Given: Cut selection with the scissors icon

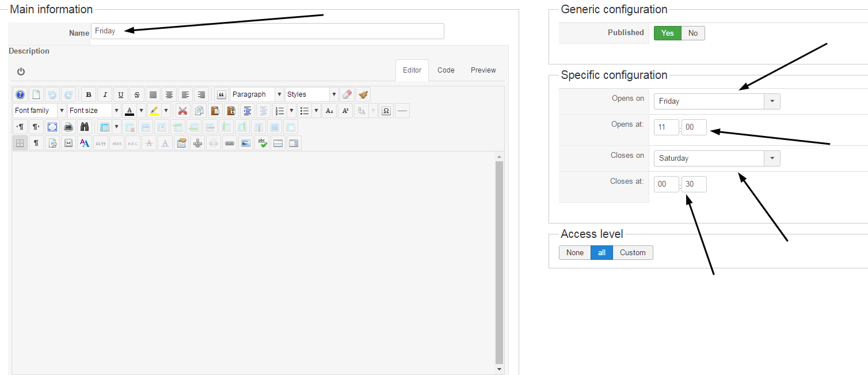Looking at the screenshot, I should (x=182, y=111).
